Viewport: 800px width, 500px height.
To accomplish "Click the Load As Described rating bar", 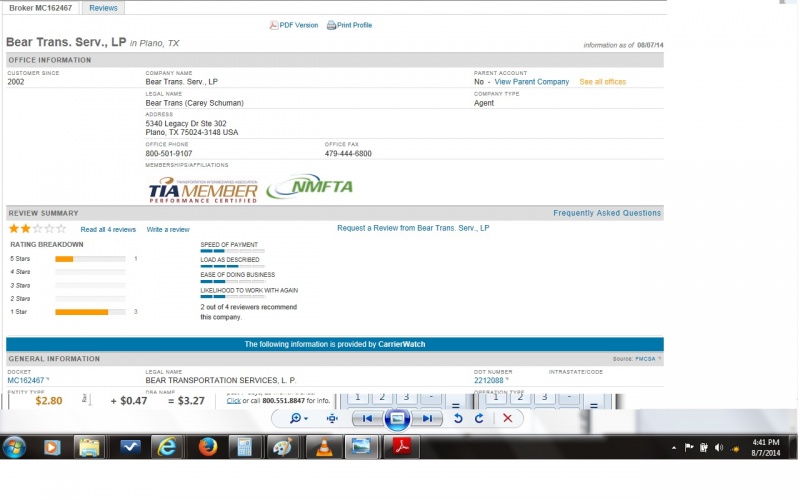I will [x=232, y=266].
